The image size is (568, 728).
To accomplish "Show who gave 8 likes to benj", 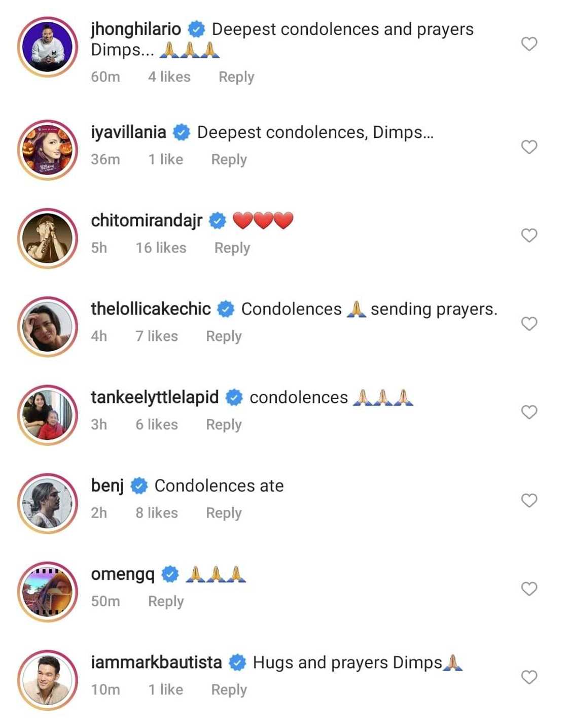I will click(156, 513).
